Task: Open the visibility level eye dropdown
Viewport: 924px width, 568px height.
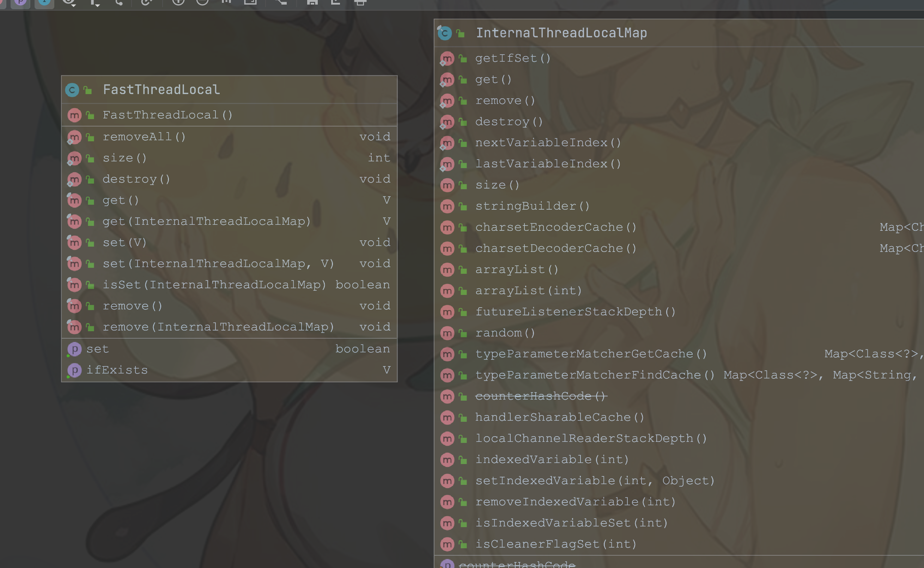Action: point(69,2)
